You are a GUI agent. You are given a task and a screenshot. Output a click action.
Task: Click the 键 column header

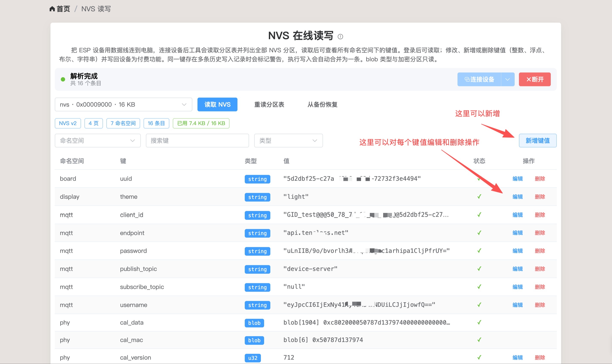tap(123, 161)
